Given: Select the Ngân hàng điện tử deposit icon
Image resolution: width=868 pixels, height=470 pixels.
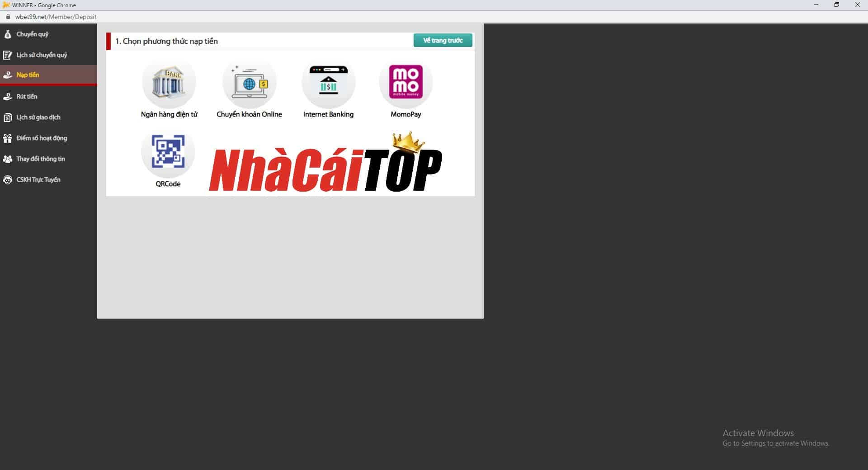Looking at the screenshot, I should pos(169,84).
